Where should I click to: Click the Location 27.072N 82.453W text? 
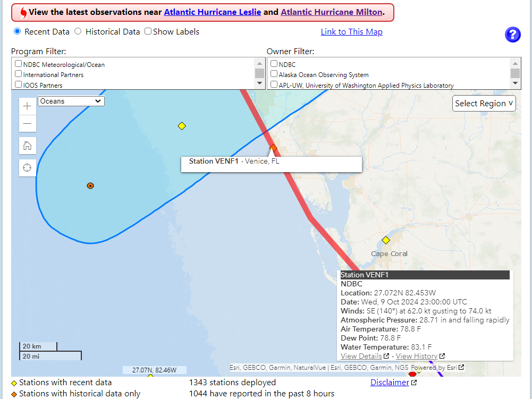tap(388, 293)
